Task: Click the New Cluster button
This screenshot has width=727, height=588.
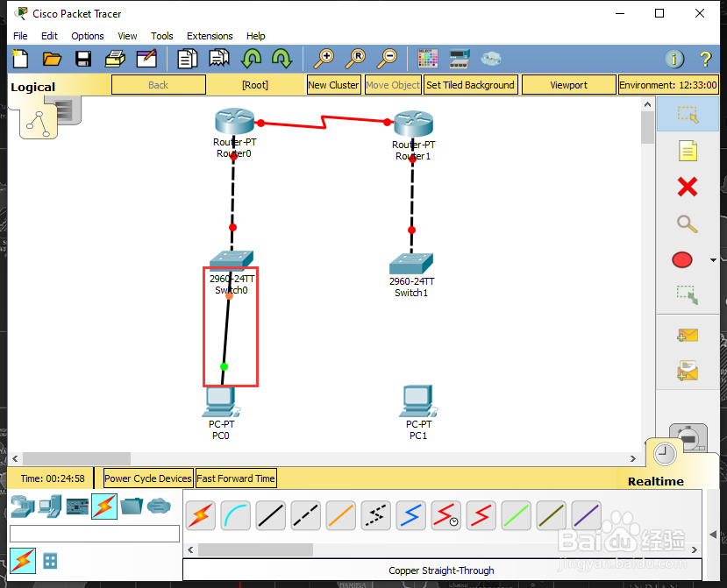Action: tap(333, 85)
